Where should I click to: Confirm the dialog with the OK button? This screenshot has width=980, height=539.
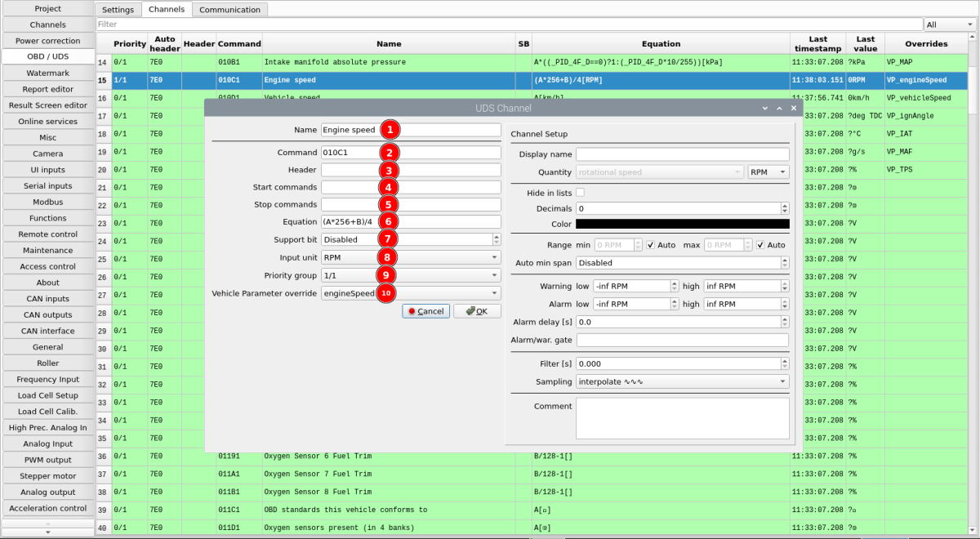click(476, 310)
